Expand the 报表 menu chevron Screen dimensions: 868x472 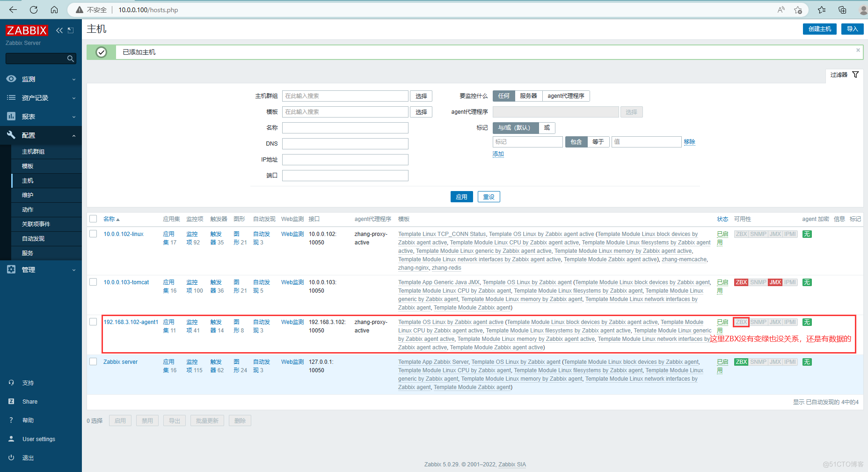click(74, 117)
